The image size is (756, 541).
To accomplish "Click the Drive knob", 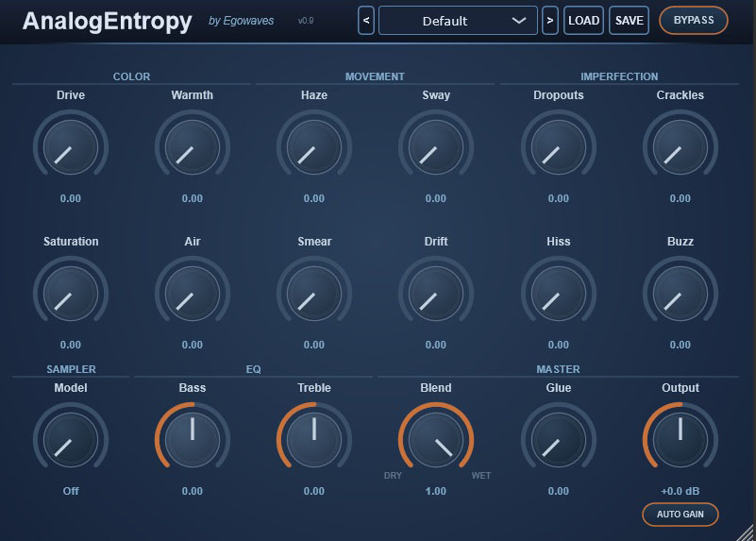I will (71, 147).
